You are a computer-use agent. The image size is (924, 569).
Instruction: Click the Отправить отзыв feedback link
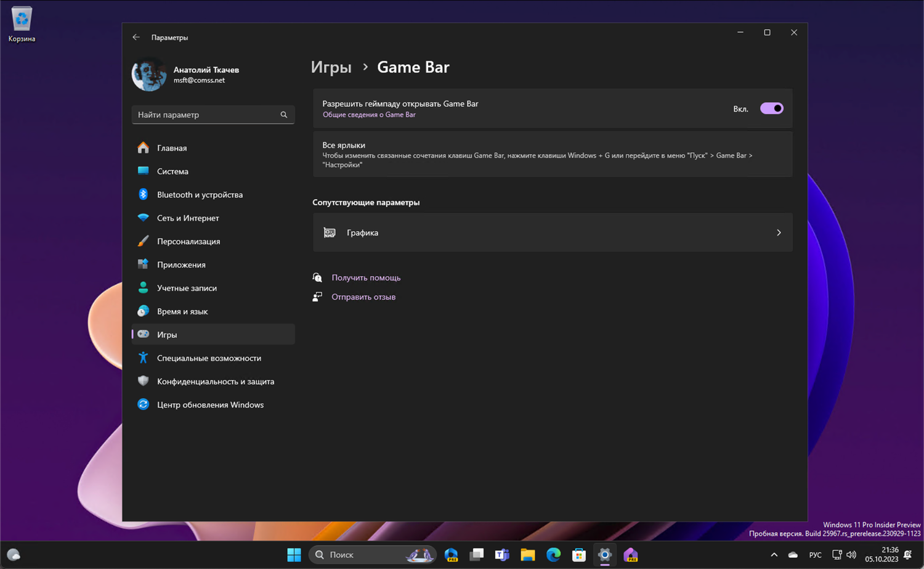click(x=363, y=297)
